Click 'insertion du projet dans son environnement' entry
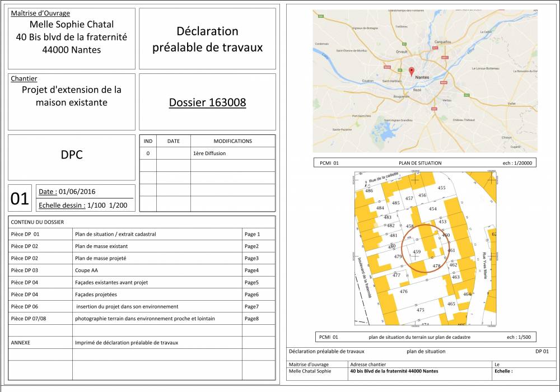This screenshot has height=392, width=560. [x=127, y=306]
